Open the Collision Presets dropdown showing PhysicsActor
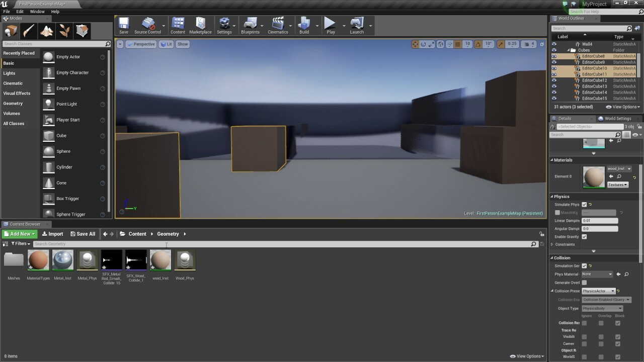This screenshot has width=644, height=362. click(598, 291)
